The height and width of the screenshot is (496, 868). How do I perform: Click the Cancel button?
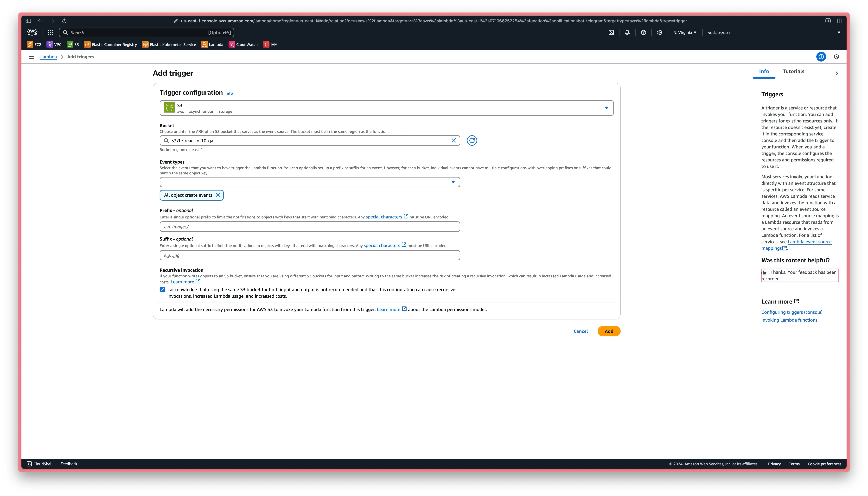581,331
